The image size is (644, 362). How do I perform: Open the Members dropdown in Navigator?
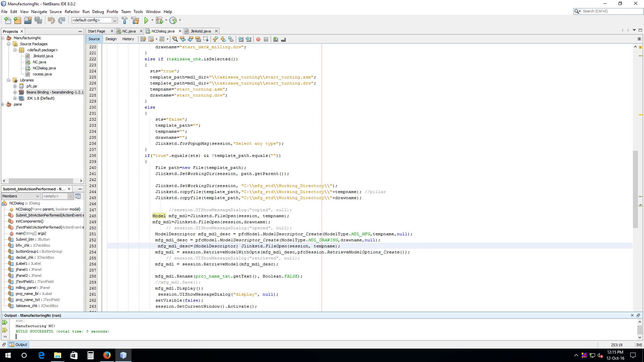21,196
